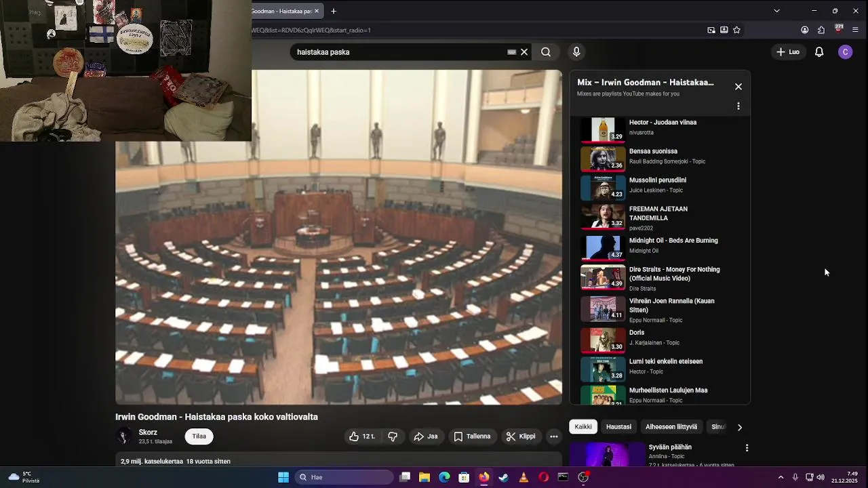
Task: Click the browser address bar
Action: [x=475, y=30]
